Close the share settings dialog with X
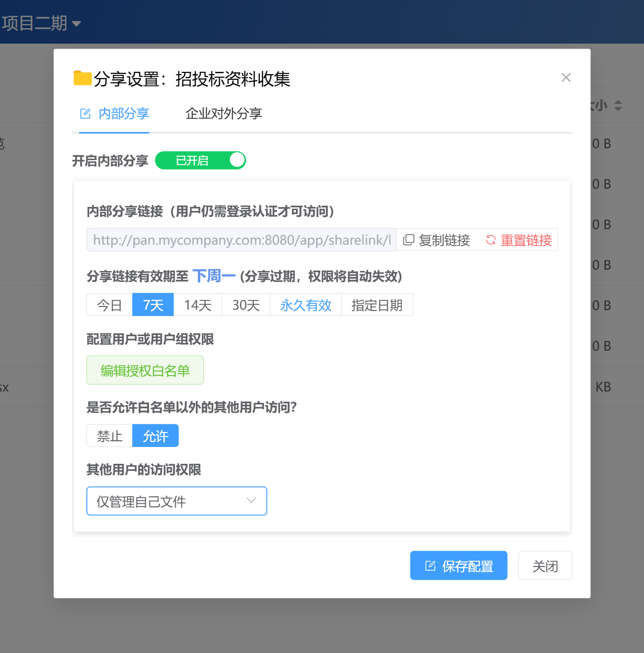Viewport: 644px width, 653px height. (x=566, y=78)
